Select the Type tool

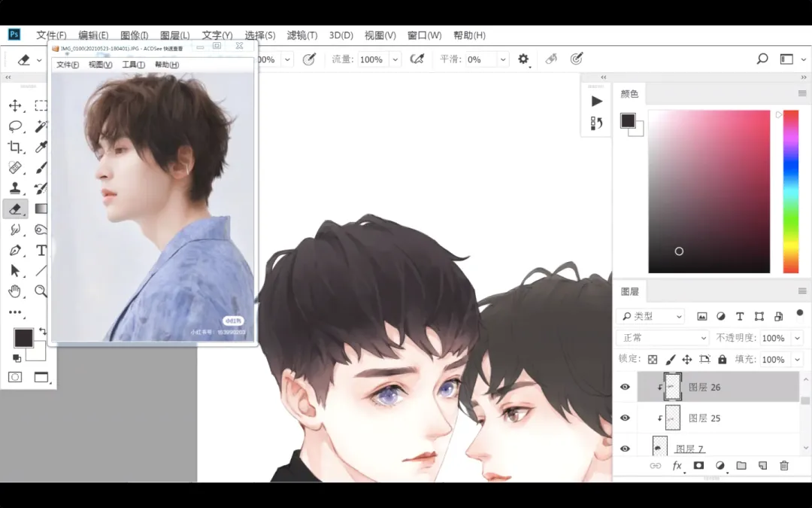[x=41, y=251]
